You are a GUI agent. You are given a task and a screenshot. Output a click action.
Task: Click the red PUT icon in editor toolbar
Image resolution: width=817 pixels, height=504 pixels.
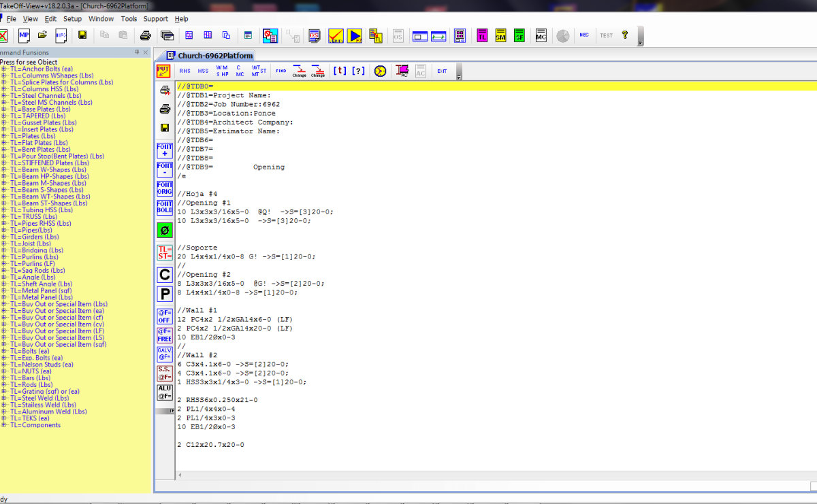click(163, 71)
